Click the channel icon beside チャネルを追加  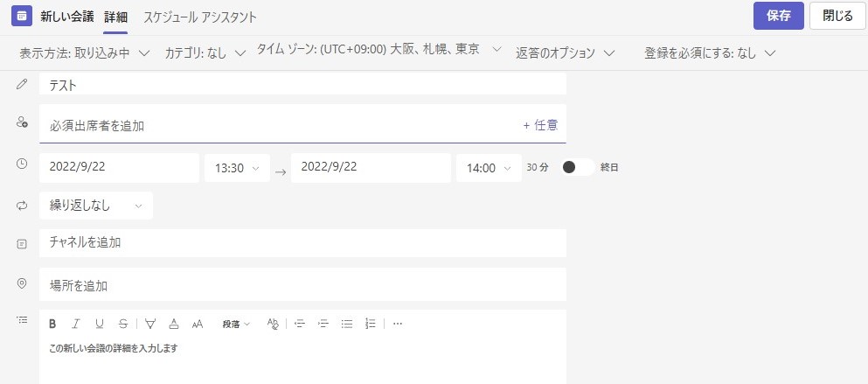click(22, 243)
